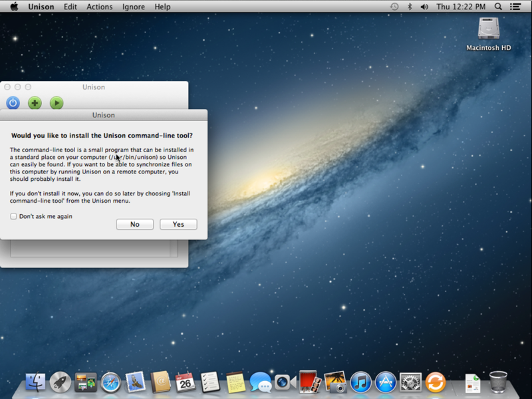This screenshot has height=399, width=532.
Task: Check the "Don't ask me again" checkbox
Action: tap(13, 216)
